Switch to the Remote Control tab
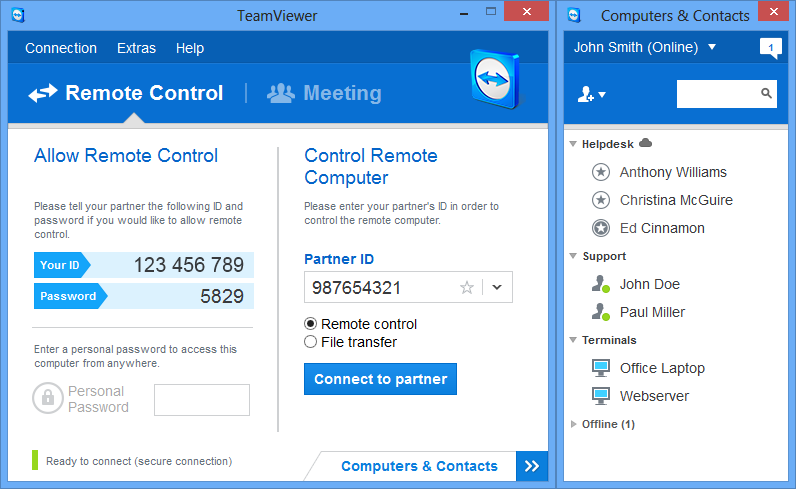The image size is (796, 489). (x=126, y=93)
